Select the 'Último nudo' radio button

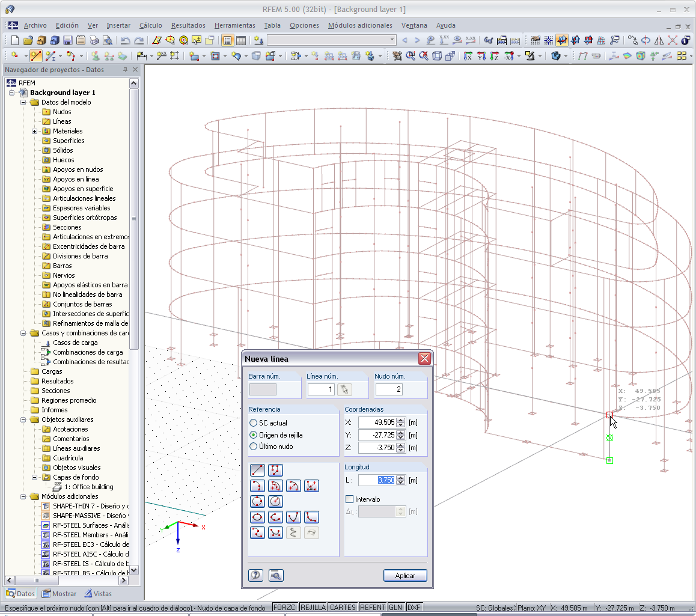254,447
